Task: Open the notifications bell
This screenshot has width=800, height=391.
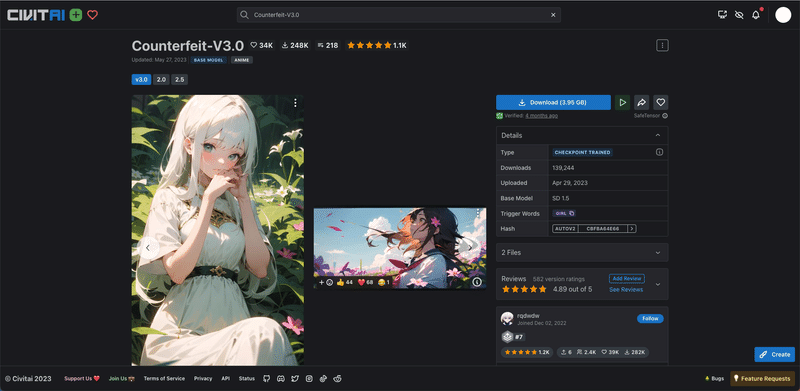Action: pyautogui.click(x=756, y=15)
